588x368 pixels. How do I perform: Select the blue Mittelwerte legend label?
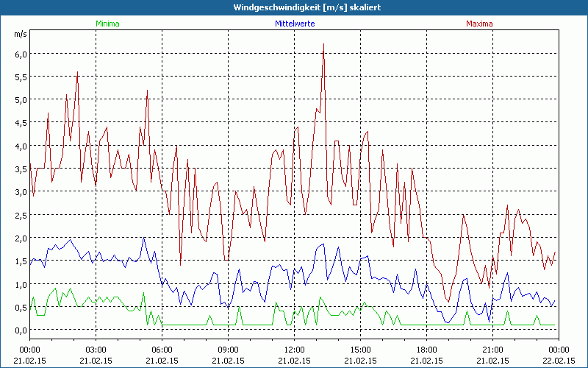pyautogui.click(x=294, y=24)
